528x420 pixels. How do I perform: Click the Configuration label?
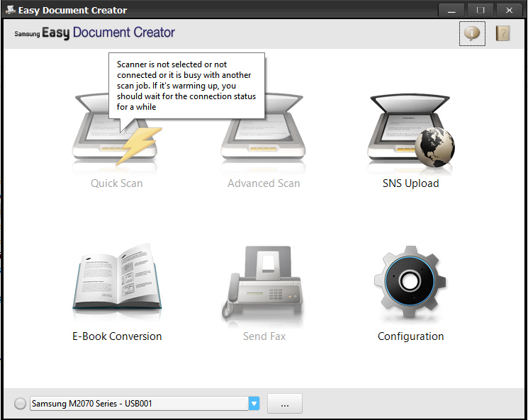tap(410, 336)
